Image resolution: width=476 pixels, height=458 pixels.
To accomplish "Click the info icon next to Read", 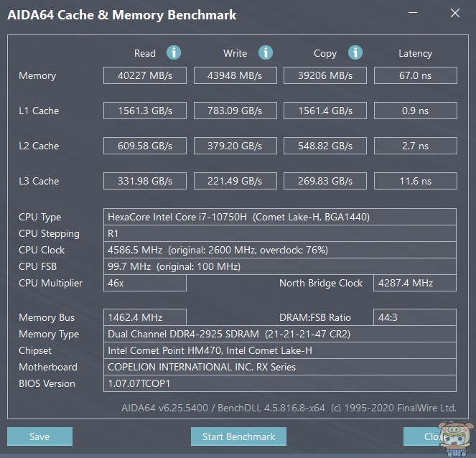I will click(x=174, y=52).
